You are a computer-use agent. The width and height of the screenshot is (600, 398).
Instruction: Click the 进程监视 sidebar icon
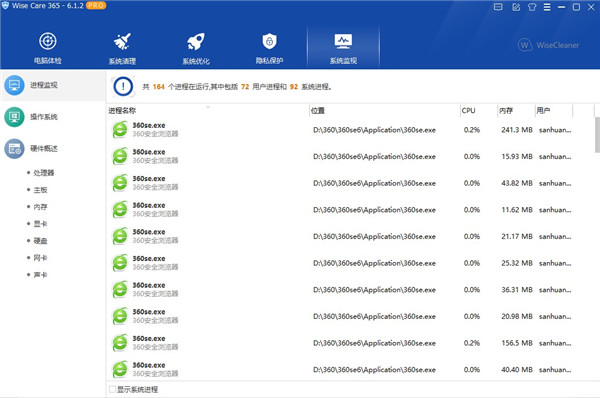point(14,85)
